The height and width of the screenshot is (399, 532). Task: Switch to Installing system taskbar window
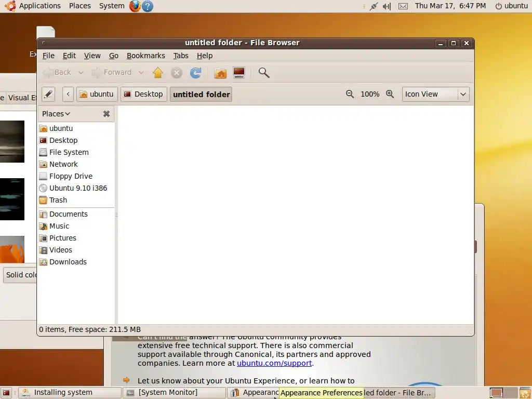coord(70,393)
